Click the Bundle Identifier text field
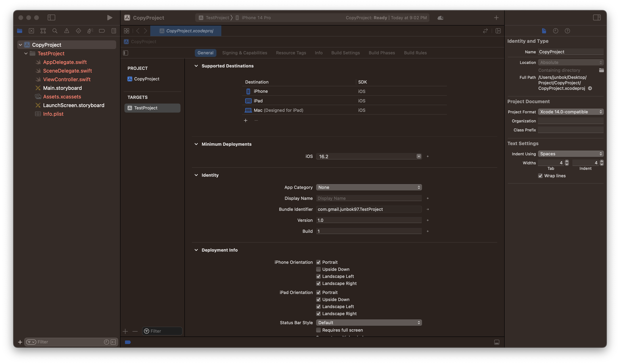 tap(368, 209)
